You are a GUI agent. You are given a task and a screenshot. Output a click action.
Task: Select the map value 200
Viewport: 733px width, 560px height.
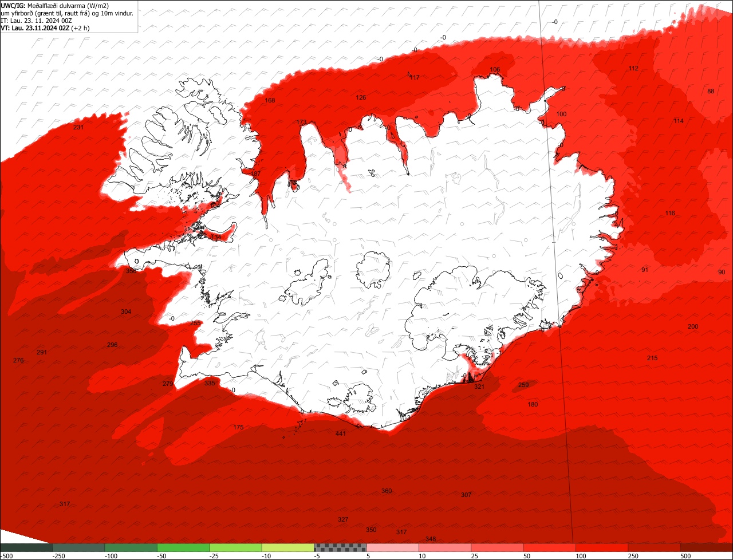point(693,327)
